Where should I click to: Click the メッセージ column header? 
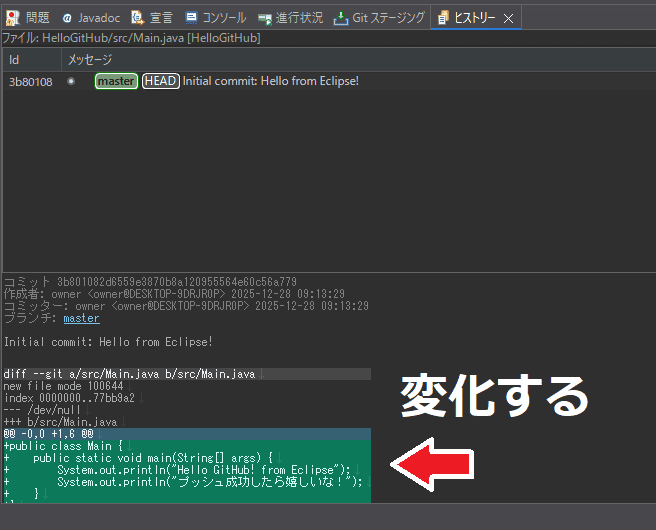(90, 60)
